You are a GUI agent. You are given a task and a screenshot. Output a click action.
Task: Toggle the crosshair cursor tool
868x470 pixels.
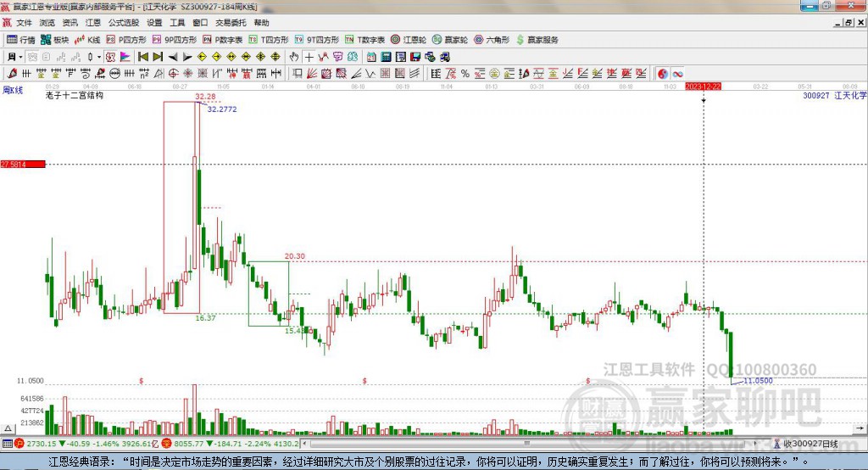[x=309, y=57]
